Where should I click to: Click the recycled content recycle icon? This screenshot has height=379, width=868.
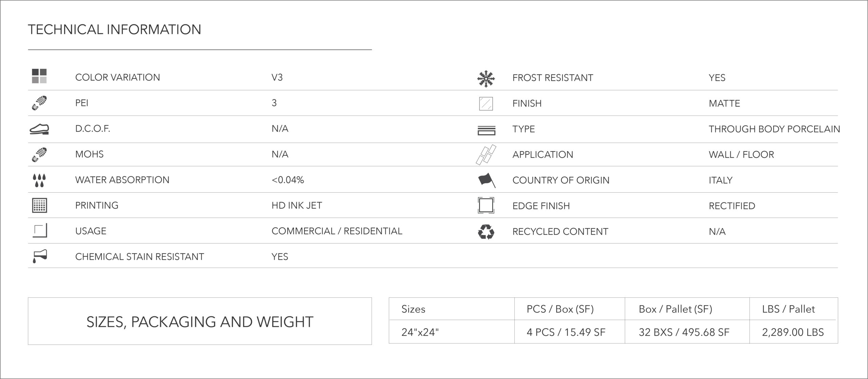tap(486, 232)
